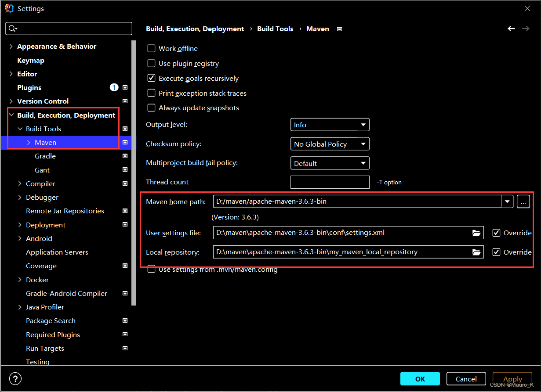
Task: Browse for the User settings file with the folder icon
Action: point(476,233)
